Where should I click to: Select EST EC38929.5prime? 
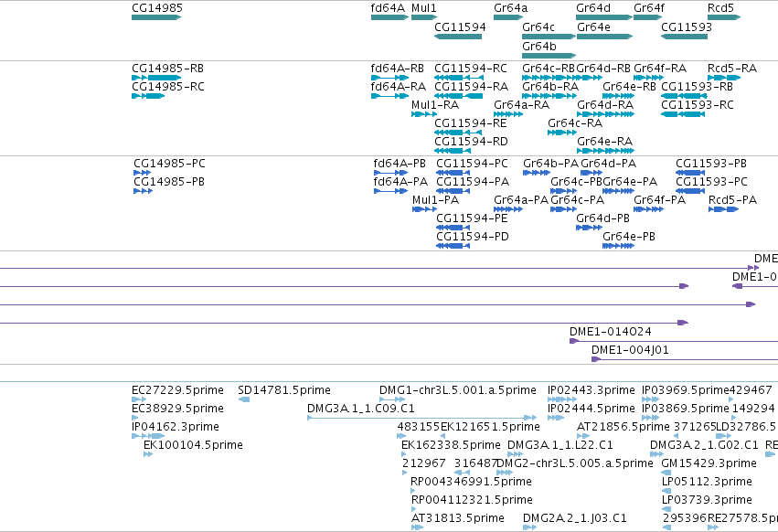coord(135,418)
